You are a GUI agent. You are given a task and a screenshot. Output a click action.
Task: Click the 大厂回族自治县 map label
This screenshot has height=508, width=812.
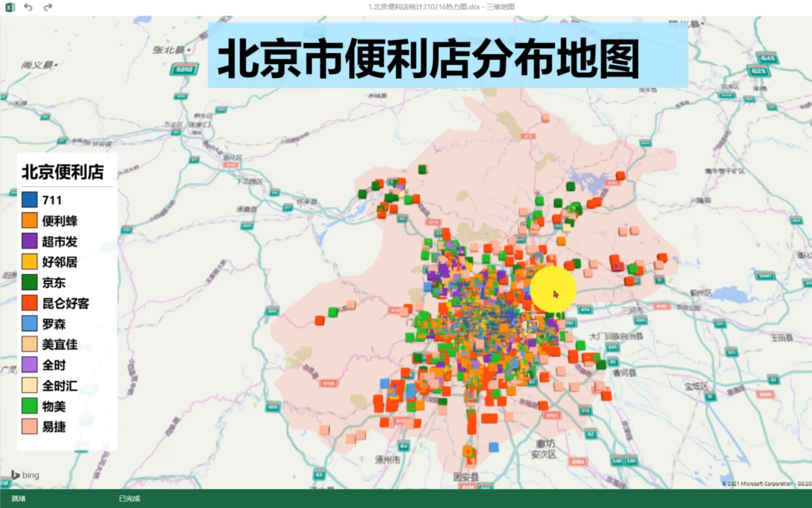pos(616,336)
